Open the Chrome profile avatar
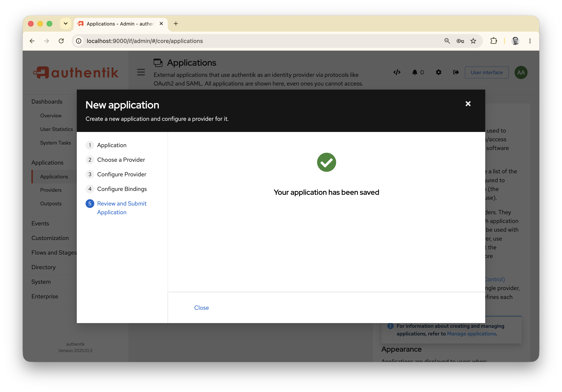Screen dimensions: 562x392 pyautogui.click(x=515, y=41)
